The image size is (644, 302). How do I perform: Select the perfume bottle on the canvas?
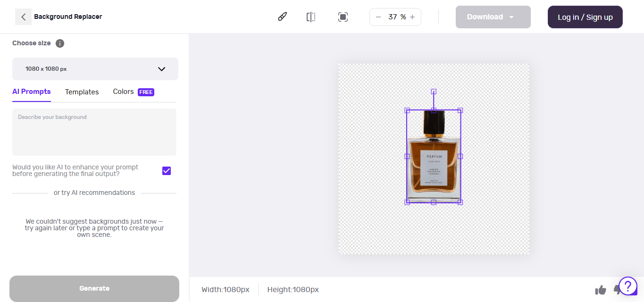[434, 157]
